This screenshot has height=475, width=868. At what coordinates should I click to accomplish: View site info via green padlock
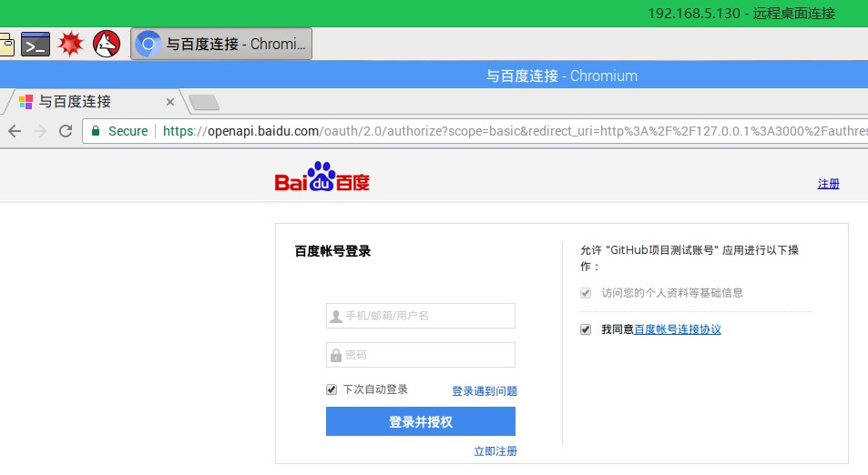96,131
